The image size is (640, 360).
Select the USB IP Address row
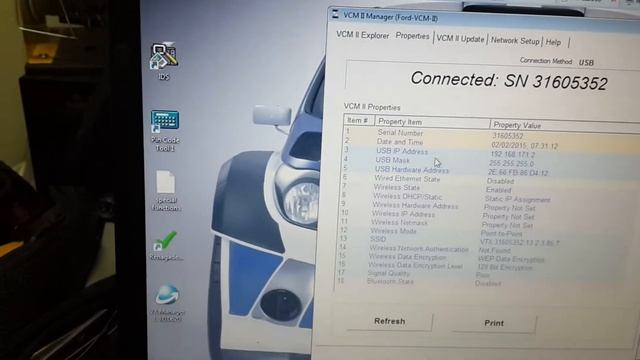point(491,153)
